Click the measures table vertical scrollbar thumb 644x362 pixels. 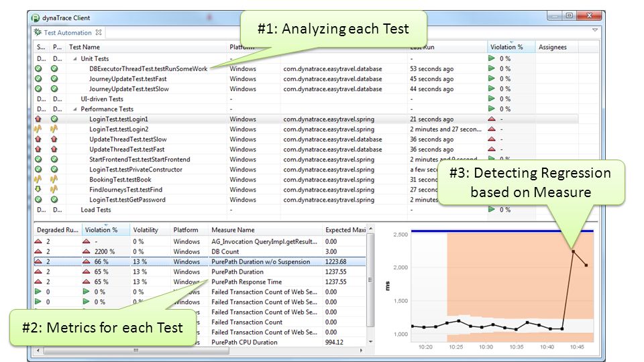click(370, 280)
